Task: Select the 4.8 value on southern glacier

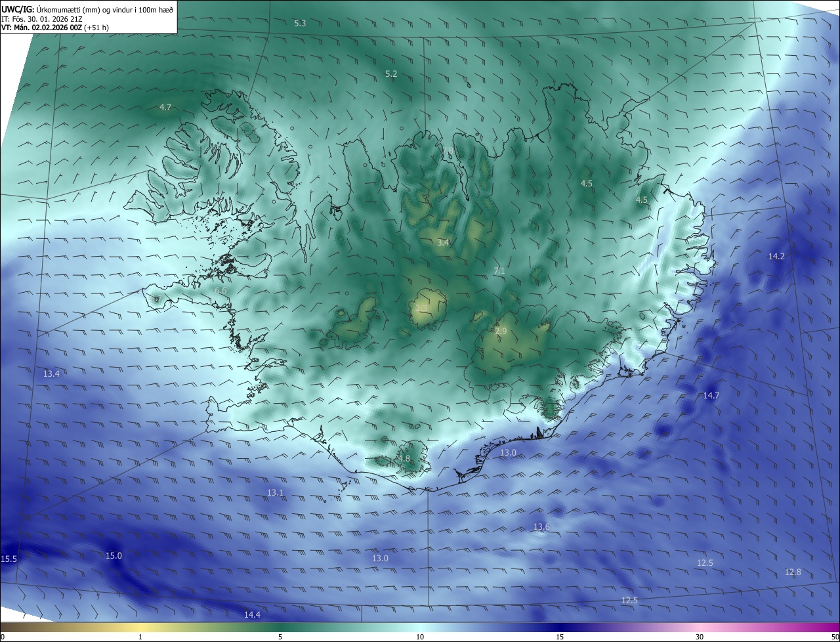Action: (x=404, y=458)
